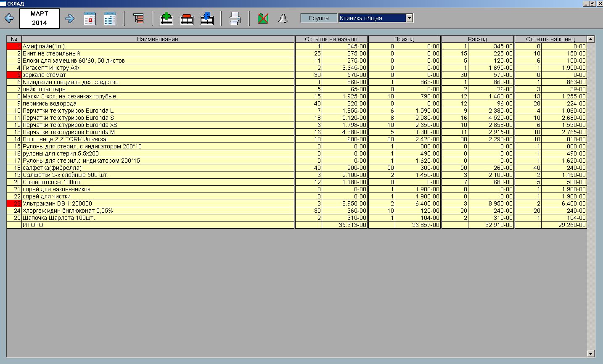Expand the Клиника общая group dropdown
Viewport: 603px width, 364px height.
[409, 18]
